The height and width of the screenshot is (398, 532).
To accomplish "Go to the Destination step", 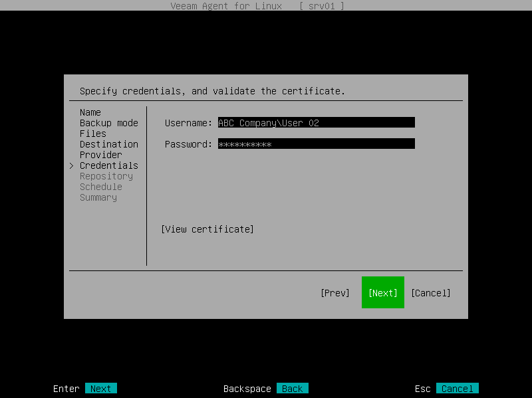I will [x=108, y=144].
